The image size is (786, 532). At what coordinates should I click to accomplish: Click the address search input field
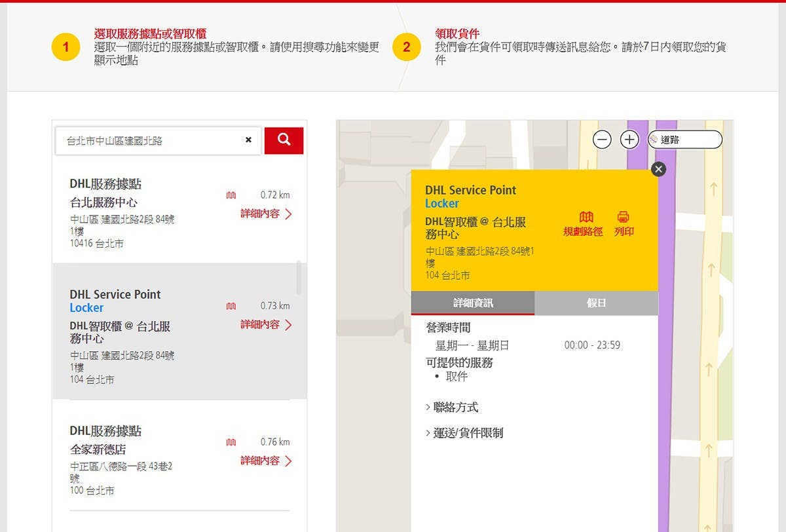tap(157, 141)
